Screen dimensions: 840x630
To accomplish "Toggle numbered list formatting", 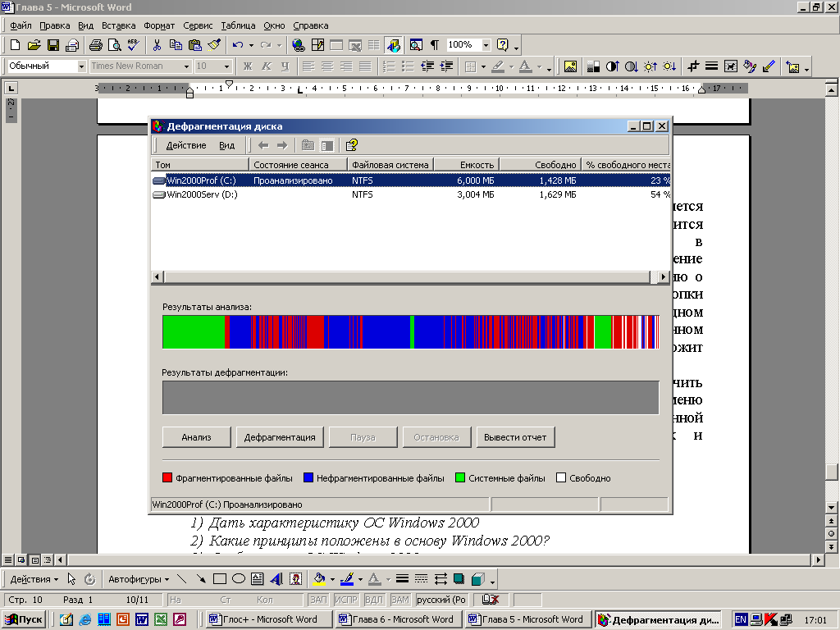I will click(389, 66).
